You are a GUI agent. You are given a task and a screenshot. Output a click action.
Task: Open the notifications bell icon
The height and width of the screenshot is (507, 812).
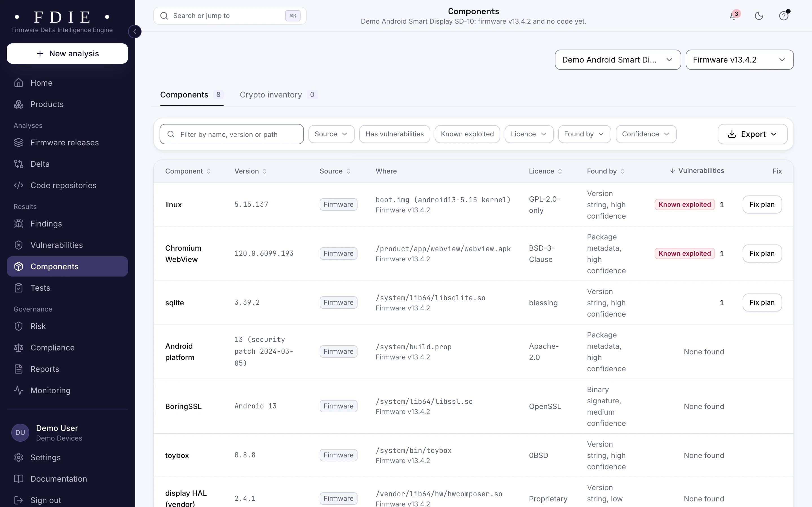tap(734, 16)
